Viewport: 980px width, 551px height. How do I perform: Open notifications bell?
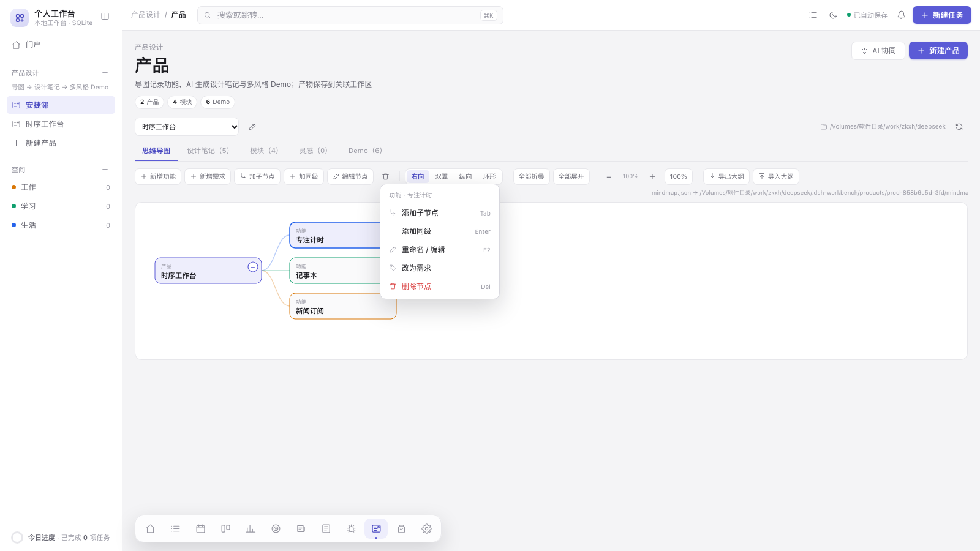pos(901,15)
